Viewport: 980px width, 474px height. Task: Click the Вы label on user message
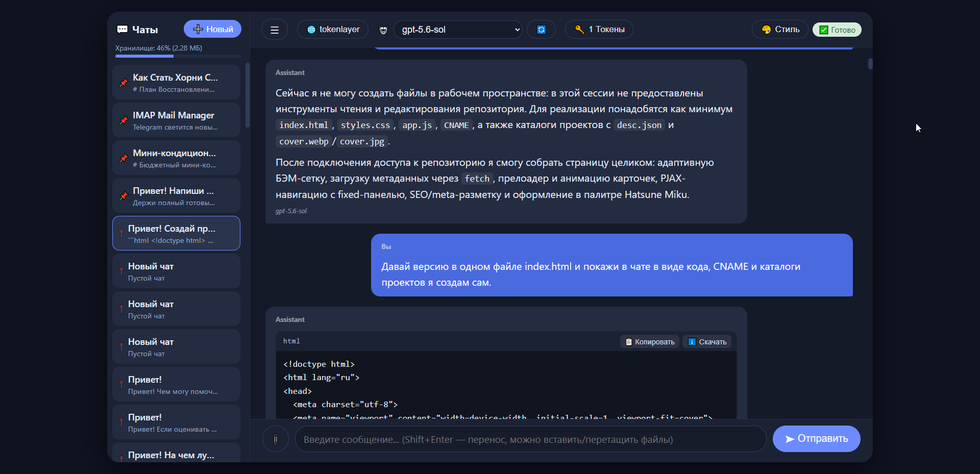point(386,246)
